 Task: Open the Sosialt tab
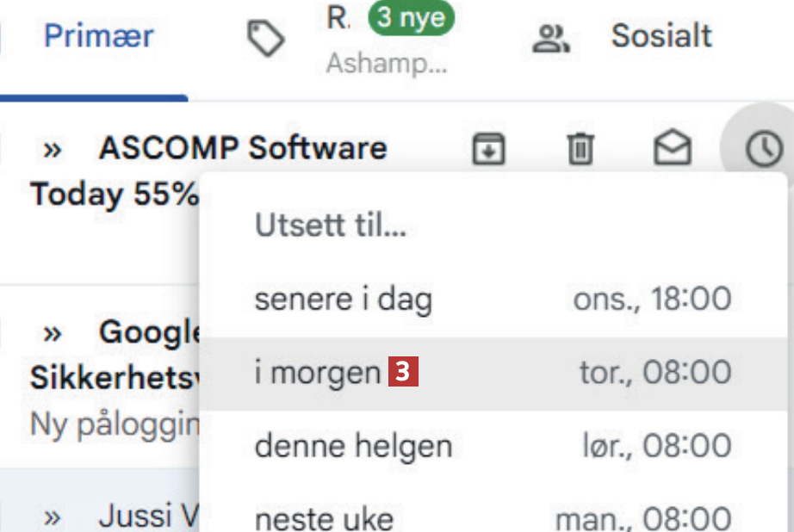tap(661, 36)
